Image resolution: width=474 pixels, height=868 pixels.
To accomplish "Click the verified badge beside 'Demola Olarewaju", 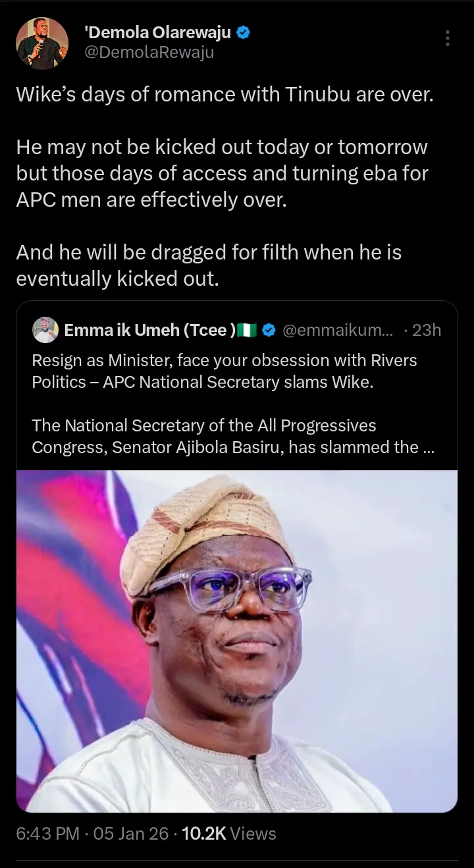I will 243,32.
